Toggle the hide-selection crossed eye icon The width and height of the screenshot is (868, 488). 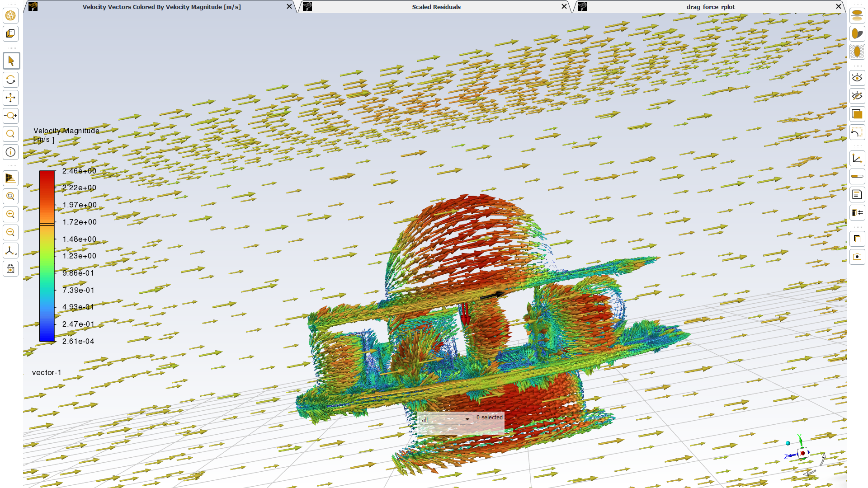(857, 96)
